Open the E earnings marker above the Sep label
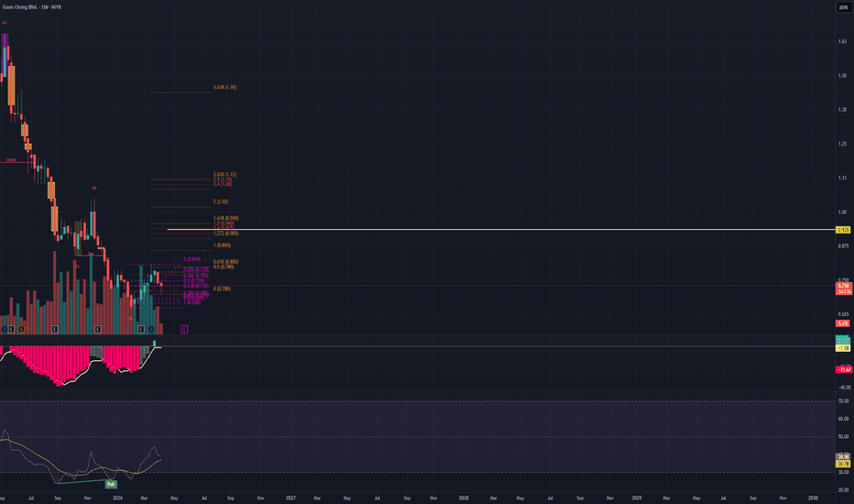854x504 pixels. 54,329
